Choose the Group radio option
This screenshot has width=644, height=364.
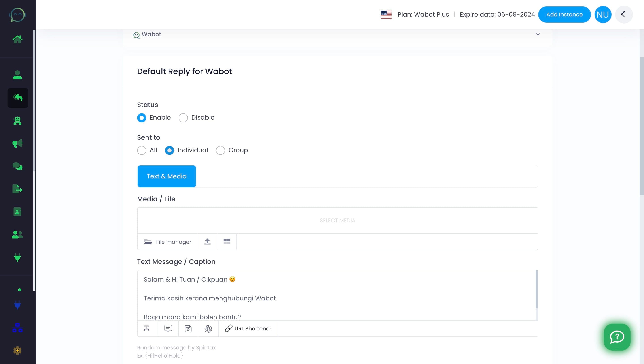pos(220,150)
